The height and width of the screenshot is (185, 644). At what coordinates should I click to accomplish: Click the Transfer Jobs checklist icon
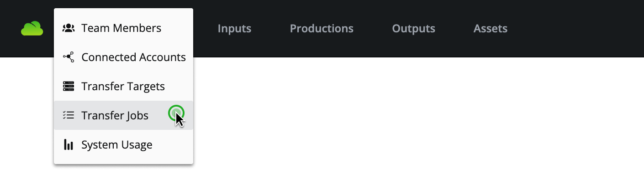point(69,115)
